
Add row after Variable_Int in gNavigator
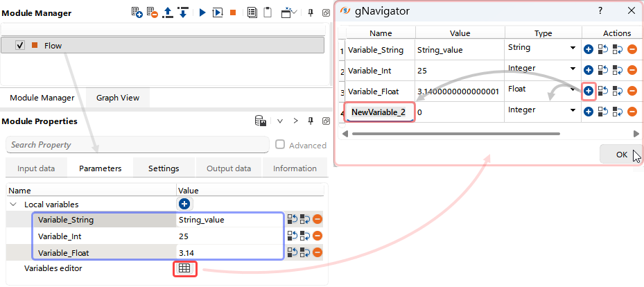(589, 70)
